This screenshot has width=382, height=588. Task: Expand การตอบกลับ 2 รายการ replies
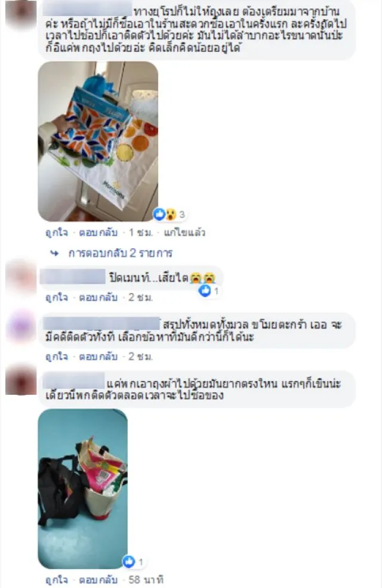(120, 253)
